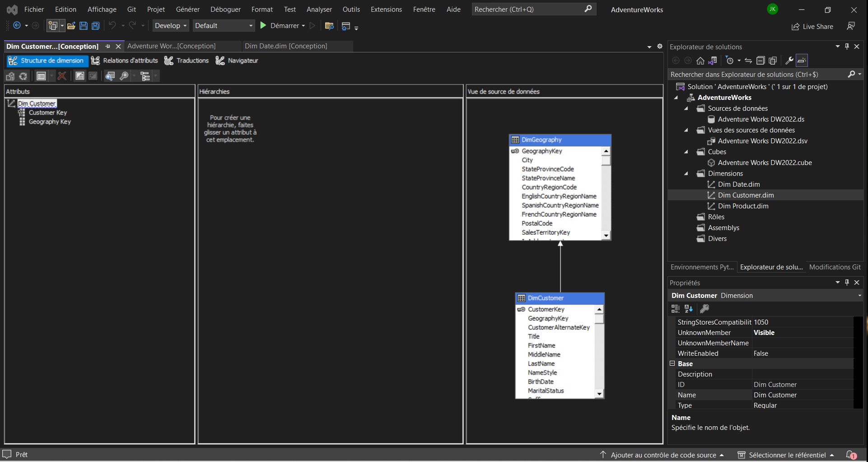Toggle auto-hide pin on Propriétés panel

[x=847, y=283]
